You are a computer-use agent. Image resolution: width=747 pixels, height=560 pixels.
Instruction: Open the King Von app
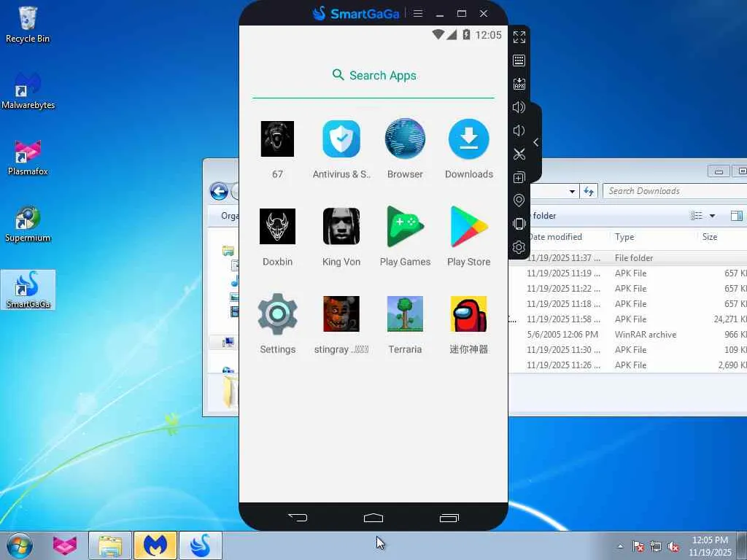click(341, 227)
